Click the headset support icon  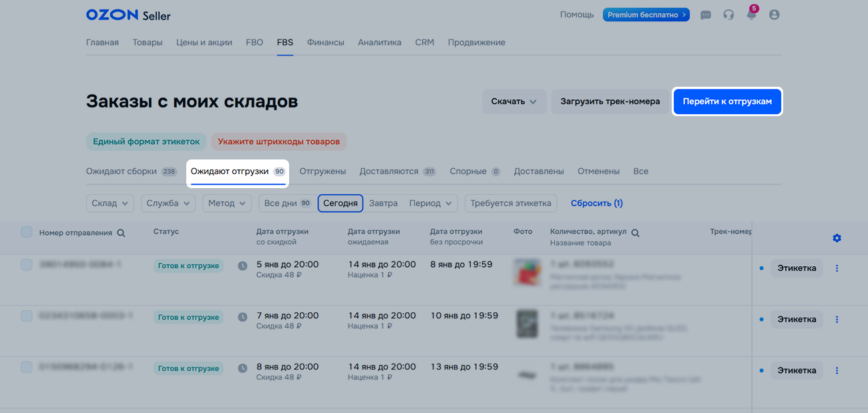[x=728, y=15]
